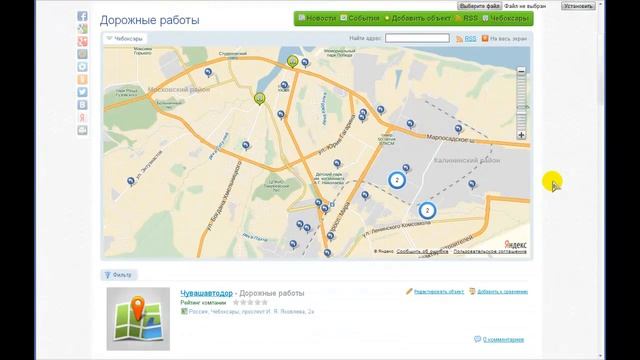Open the Чебоксары city dropdown above map
Screen dimensions: 640x360
click(124, 39)
